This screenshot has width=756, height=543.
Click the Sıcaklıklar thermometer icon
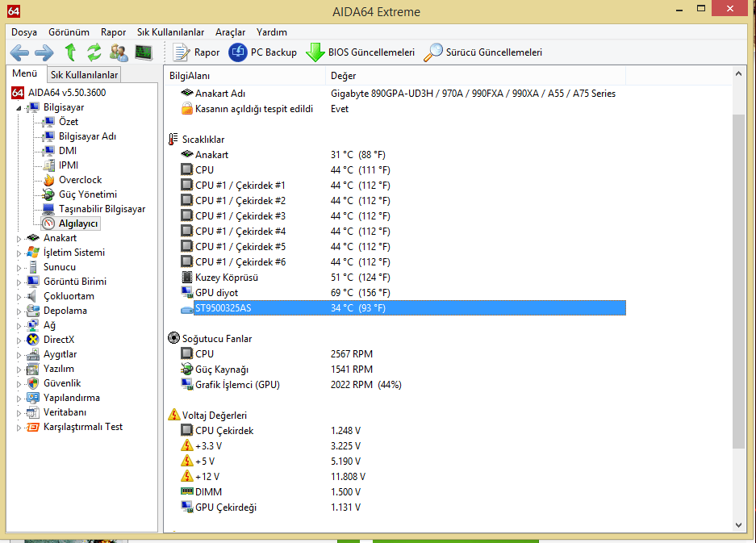173,140
